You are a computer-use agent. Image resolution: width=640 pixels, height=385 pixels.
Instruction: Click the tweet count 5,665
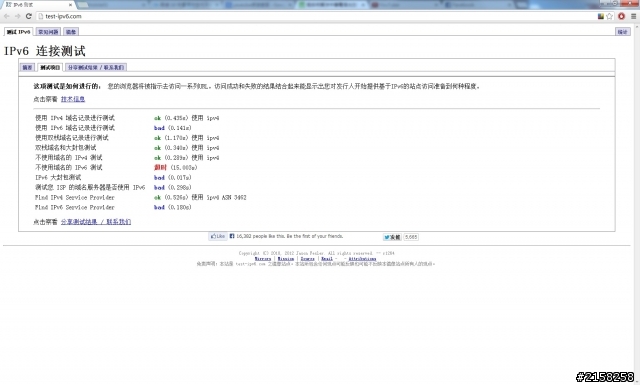[x=411, y=237]
